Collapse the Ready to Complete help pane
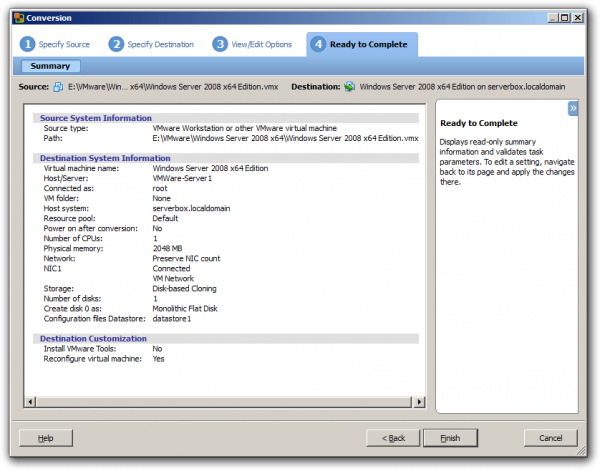This screenshot has height=471, width=600. pos(572,108)
